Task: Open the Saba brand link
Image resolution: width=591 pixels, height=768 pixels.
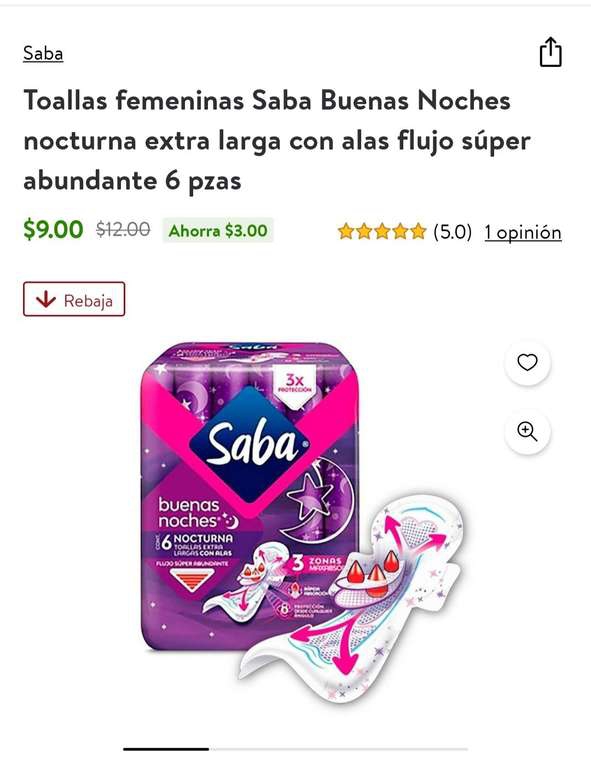Action: click(x=43, y=53)
